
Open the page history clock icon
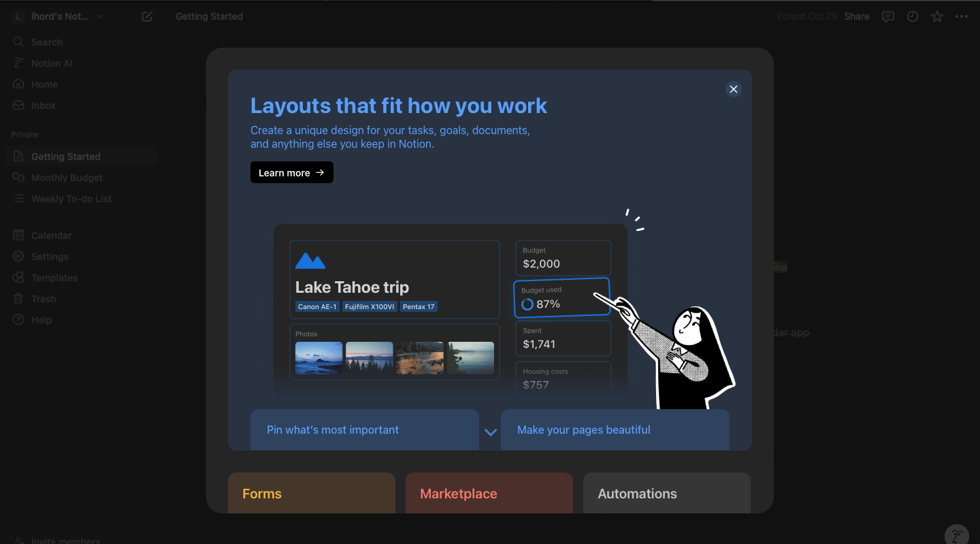click(913, 16)
